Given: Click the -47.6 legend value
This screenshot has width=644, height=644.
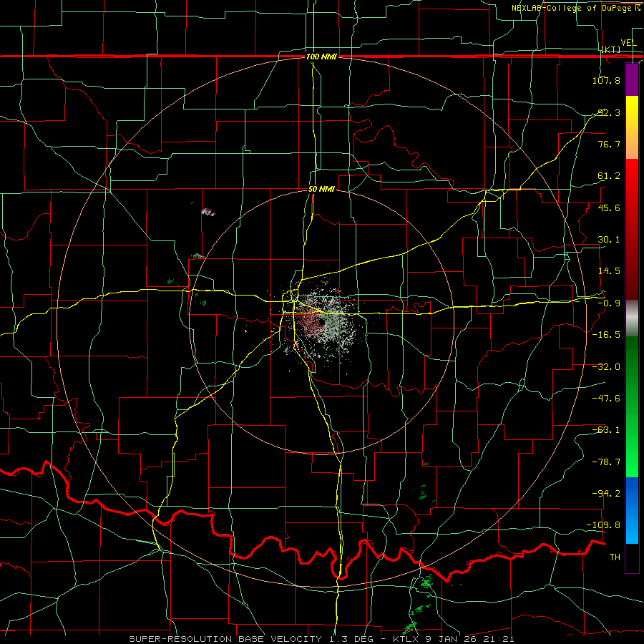Looking at the screenshot, I should point(606,399).
